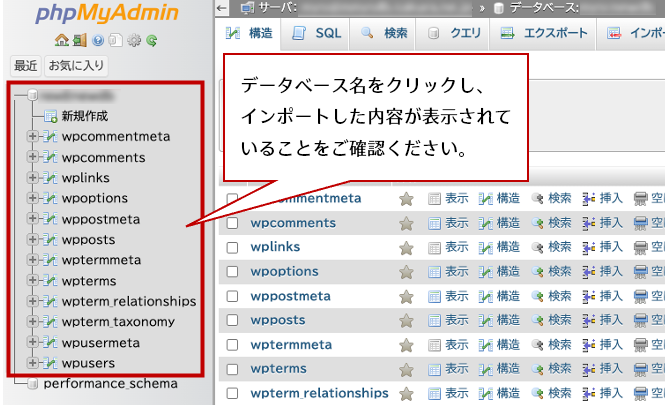
Task: Click the お気に入り button in sidebar
Action: [76, 66]
